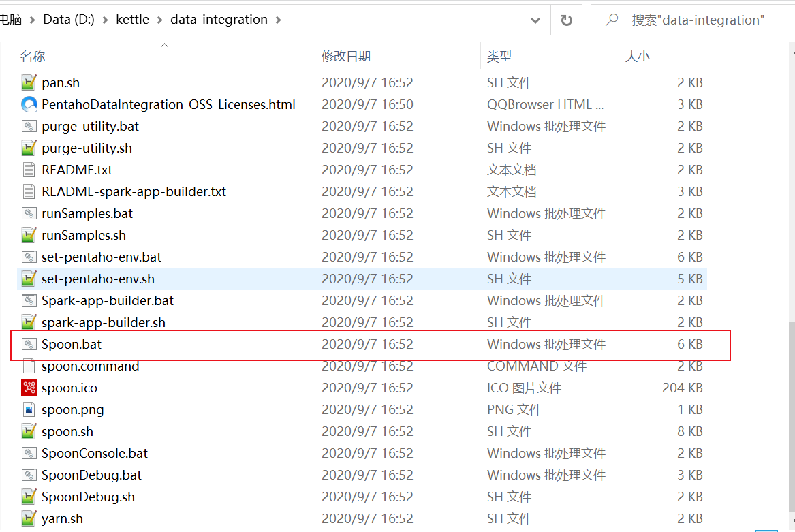Click the Spark-app-builder.bat file icon
795x532 pixels.
point(29,300)
